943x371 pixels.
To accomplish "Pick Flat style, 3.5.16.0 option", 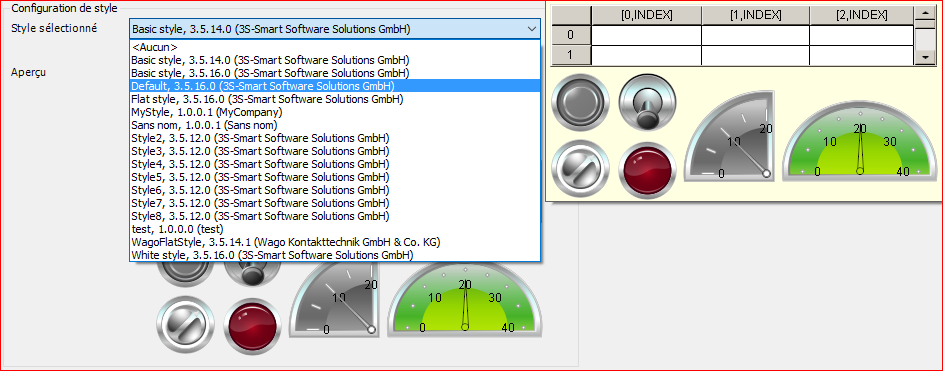I will pos(335,99).
